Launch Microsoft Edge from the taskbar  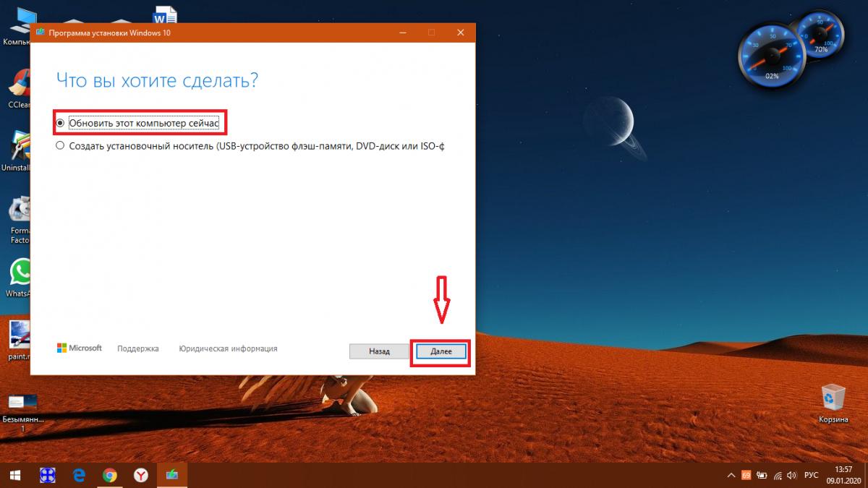(80, 475)
